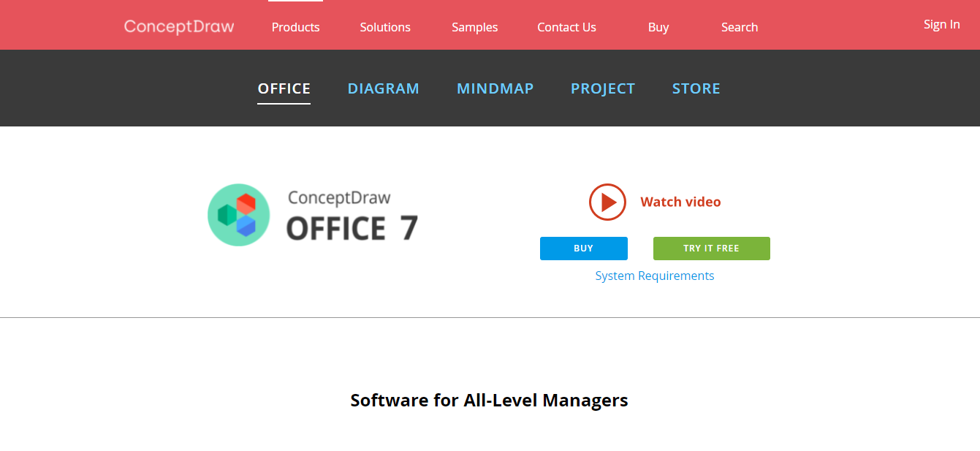
Task: Play the video using the circular play icon
Action: 608,202
